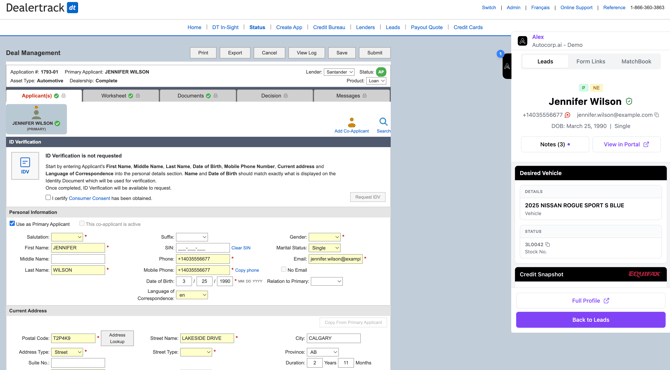670x370 pixels.
Task: Click the blue notification badge on side panel
Action: (500, 53)
